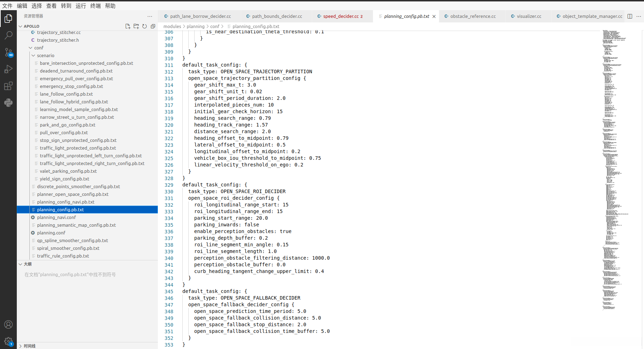Screen dimensions: 644x349
Task: Open trajectory_stitcher.h header file
Action: coord(58,40)
